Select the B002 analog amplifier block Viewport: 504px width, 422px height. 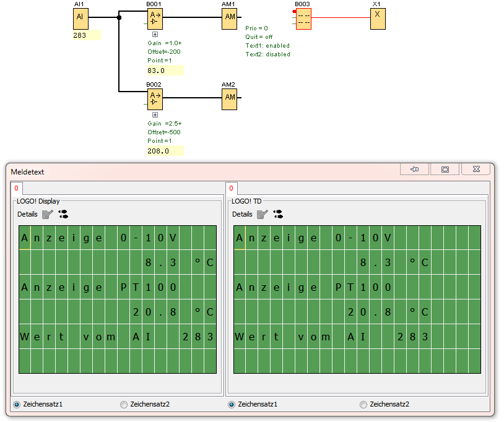click(155, 99)
